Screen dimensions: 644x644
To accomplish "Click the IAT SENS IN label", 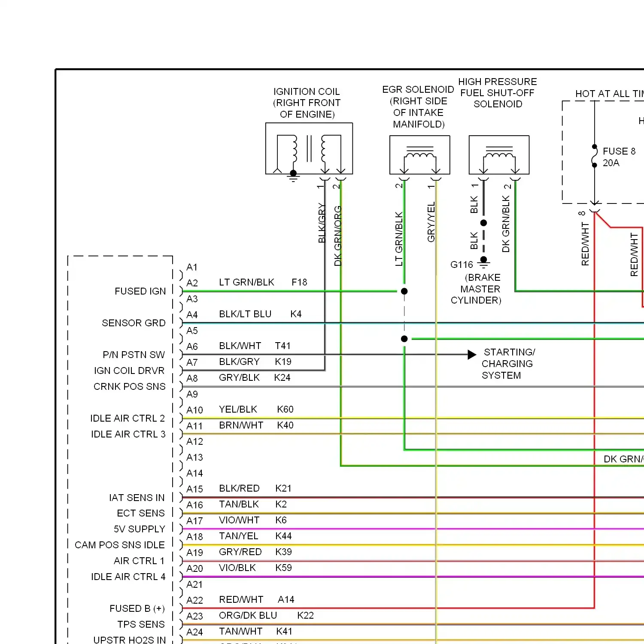I will click(137, 498).
